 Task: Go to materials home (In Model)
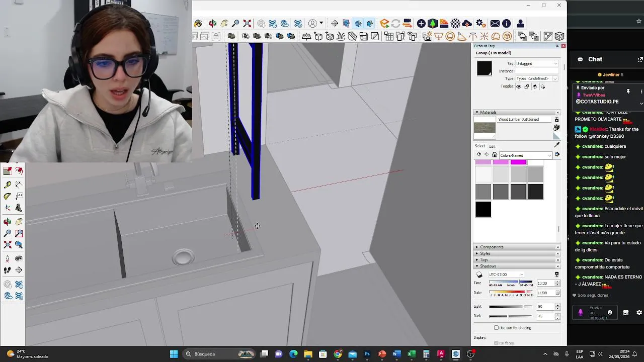(x=495, y=155)
